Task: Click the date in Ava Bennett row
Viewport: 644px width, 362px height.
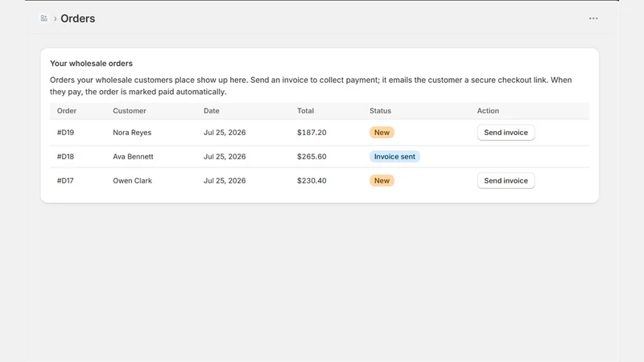Action: (225, 156)
